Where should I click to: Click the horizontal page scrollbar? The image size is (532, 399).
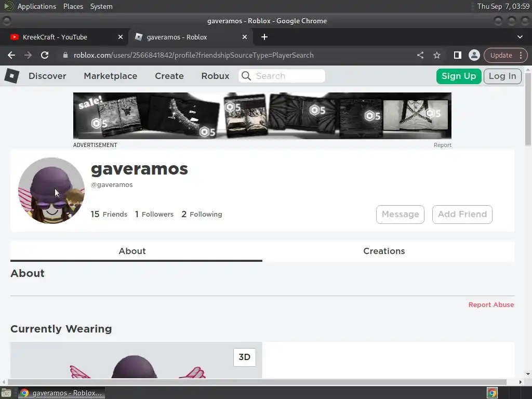pos(257,382)
